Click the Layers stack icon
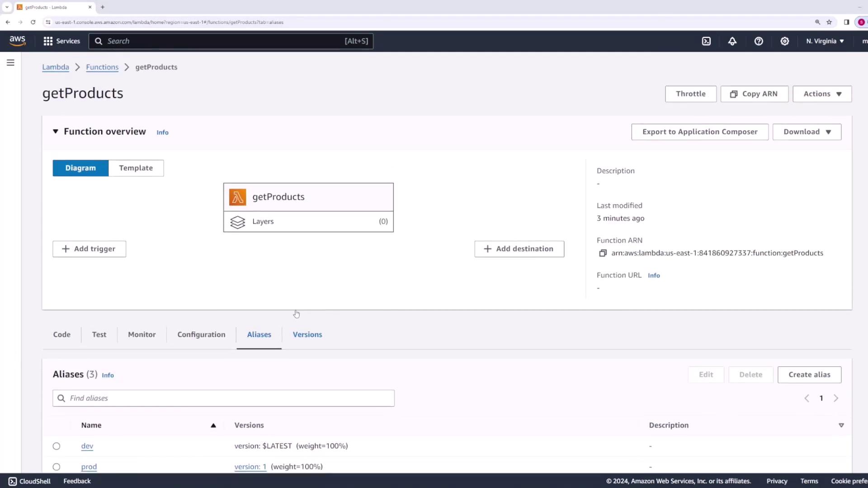Screen dimensions: 868x488 (237, 222)
